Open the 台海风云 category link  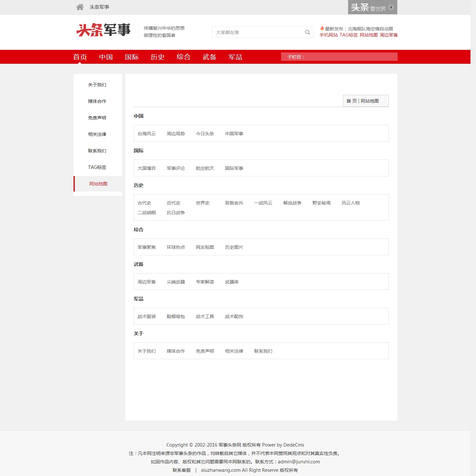pyautogui.click(x=147, y=134)
